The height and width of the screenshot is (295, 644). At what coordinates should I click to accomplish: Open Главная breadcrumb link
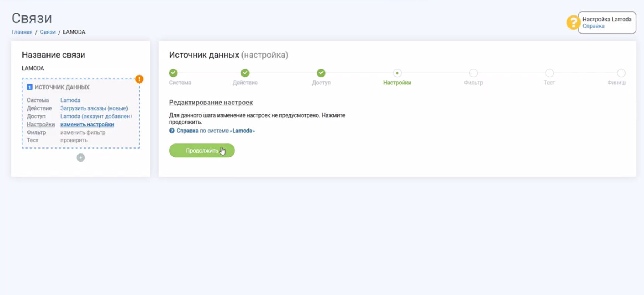click(22, 32)
